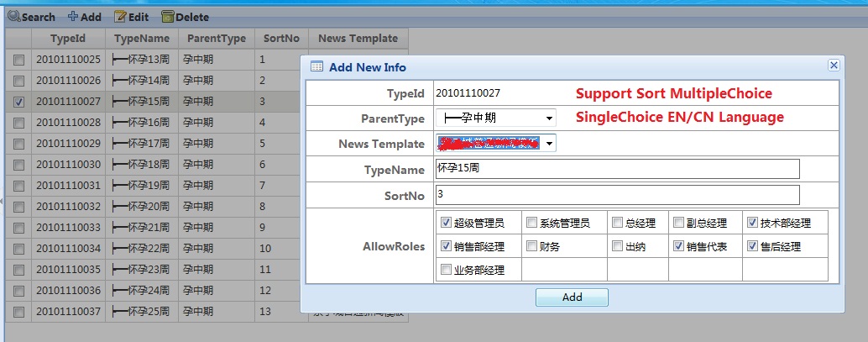
Task: Click the 孕中期 cell in row 20101110030
Action: [x=217, y=165]
